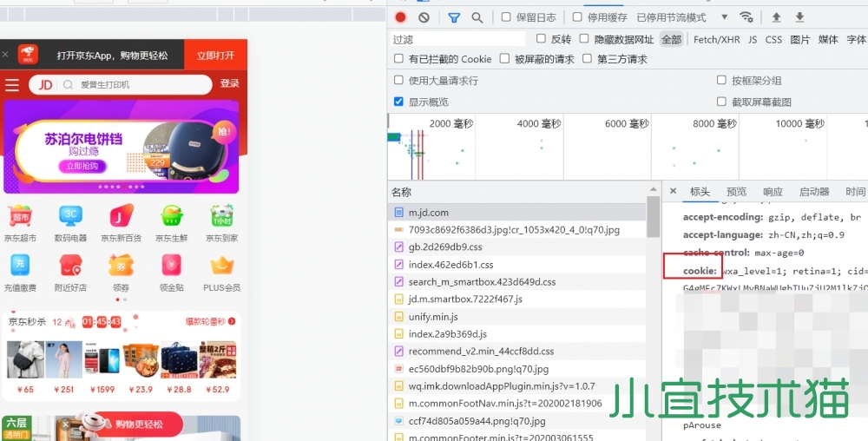
Task: Click the 立即抢购 button on the banner
Action: [x=82, y=166]
